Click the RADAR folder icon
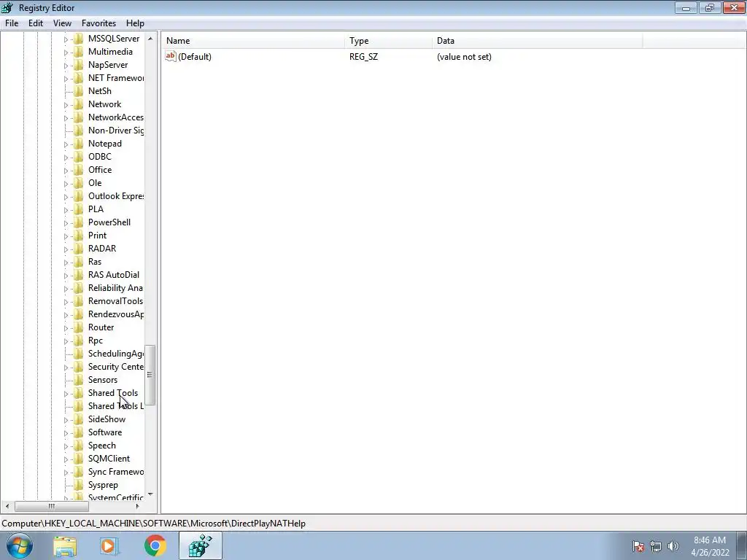Viewport: 747px width, 560px height. pyautogui.click(x=79, y=249)
